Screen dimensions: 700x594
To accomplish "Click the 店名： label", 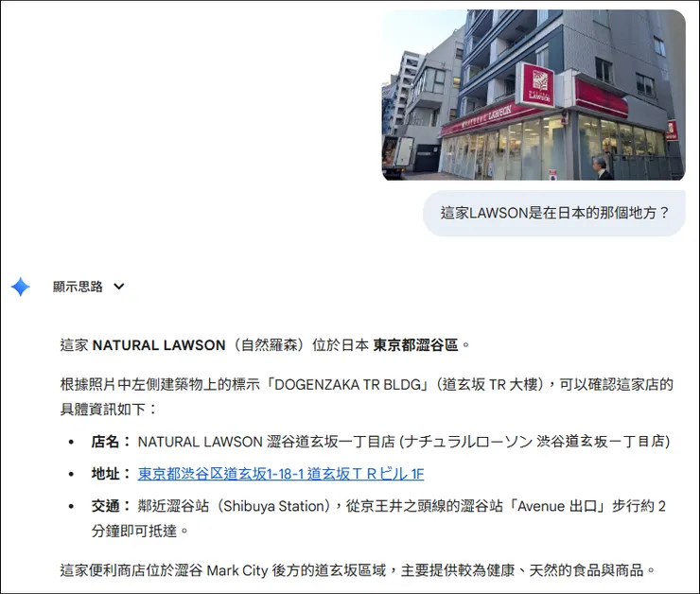I will click(x=112, y=442).
